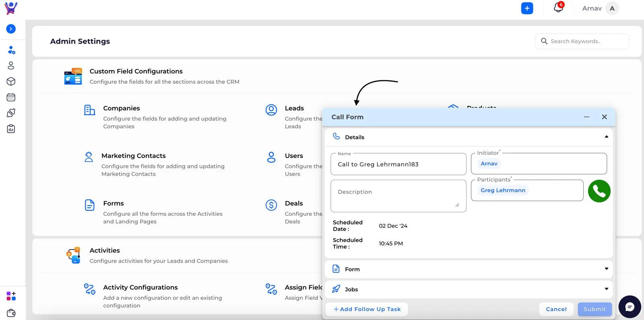644x320 pixels.
Task: Open the notifications bell
Action: (558, 7)
